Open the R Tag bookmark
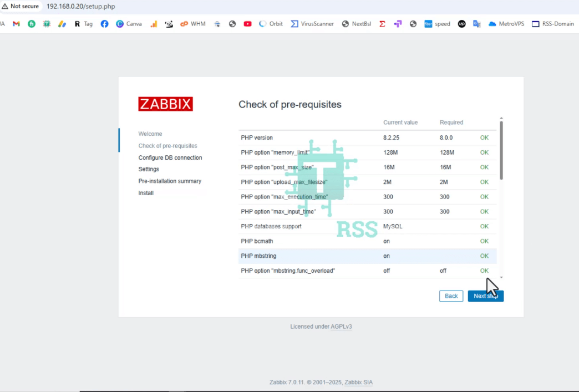The image size is (579, 392). tap(83, 24)
